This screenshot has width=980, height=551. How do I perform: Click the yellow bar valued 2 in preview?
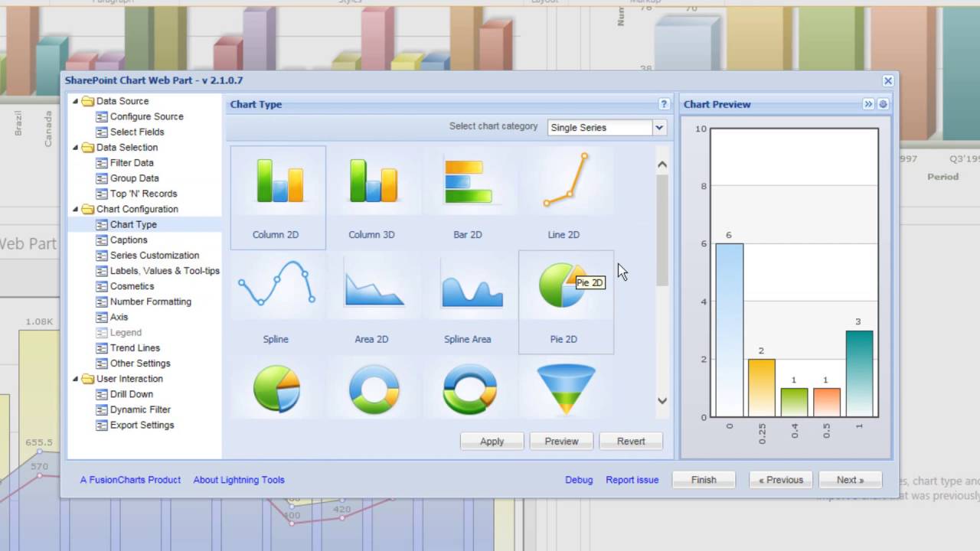pos(762,388)
